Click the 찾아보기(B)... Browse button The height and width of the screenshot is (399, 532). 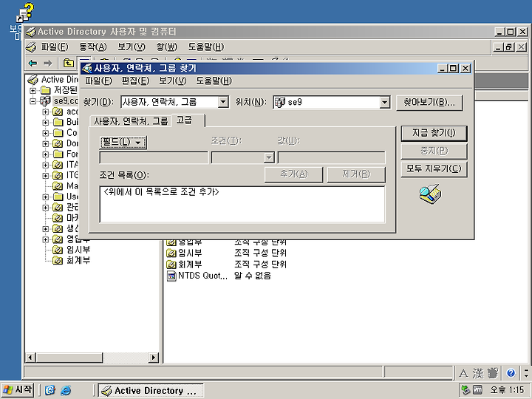[429, 102]
